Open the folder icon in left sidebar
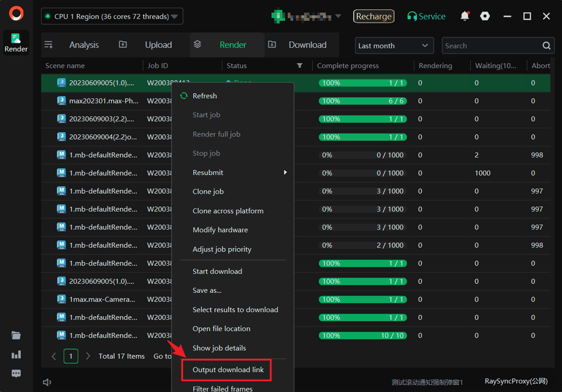Image resolution: width=562 pixels, height=392 pixels. (x=16, y=335)
